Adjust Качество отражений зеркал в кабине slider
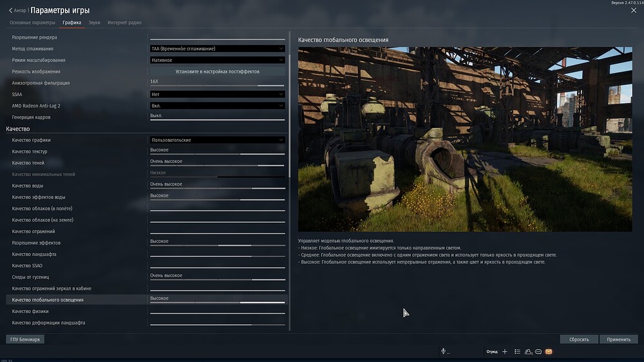644x362 pixels. 217,291
